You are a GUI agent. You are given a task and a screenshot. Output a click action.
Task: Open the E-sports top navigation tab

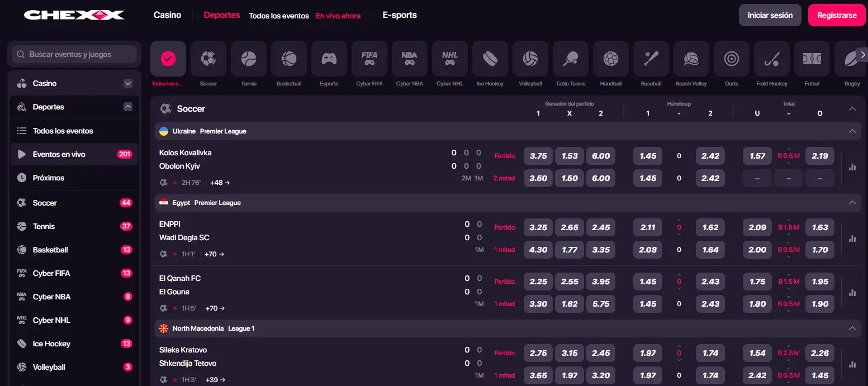(400, 15)
